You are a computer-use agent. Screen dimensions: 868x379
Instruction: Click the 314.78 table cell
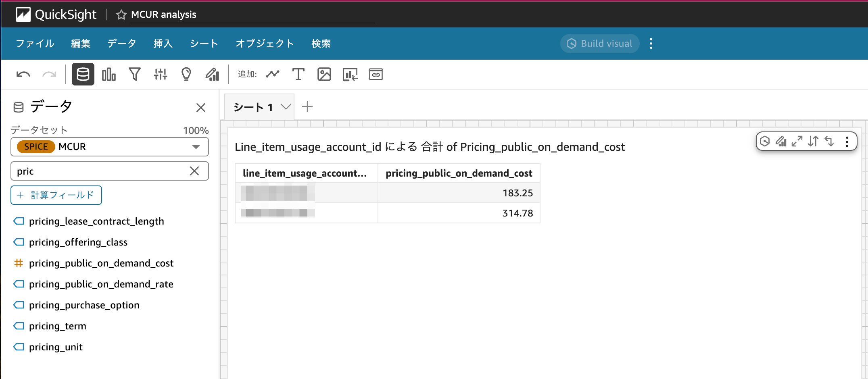point(459,213)
